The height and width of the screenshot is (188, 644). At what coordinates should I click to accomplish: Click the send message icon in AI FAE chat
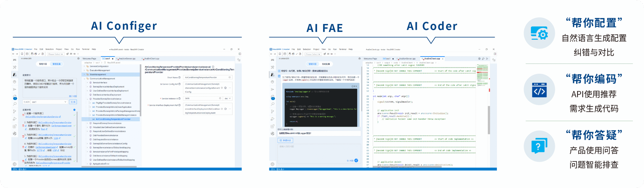pyautogui.click(x=356, y=161)
